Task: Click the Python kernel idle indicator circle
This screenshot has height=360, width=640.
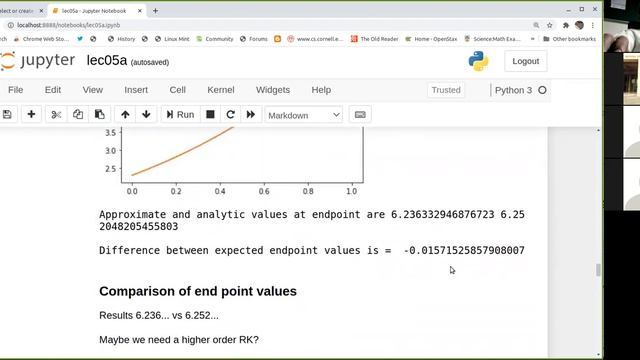Action: 542,90
